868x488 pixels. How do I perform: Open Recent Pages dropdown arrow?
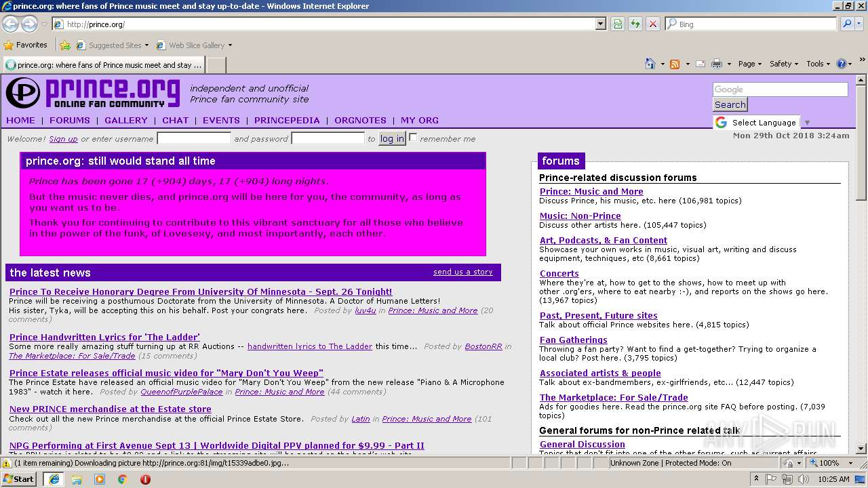(x=44, y=24)
